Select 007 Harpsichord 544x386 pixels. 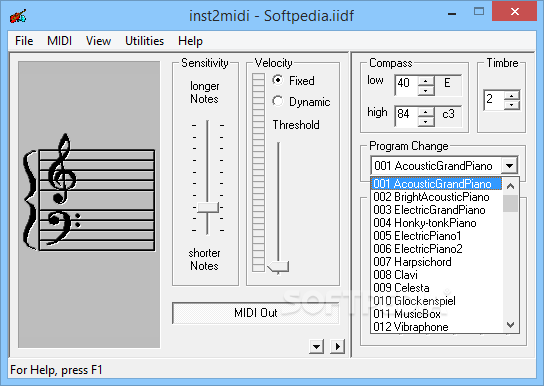click(x=436, y=262)
